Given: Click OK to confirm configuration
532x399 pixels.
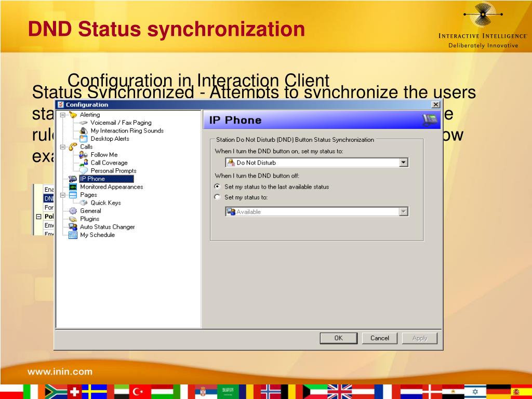Looking at the screenshot, I should [339, 338].
